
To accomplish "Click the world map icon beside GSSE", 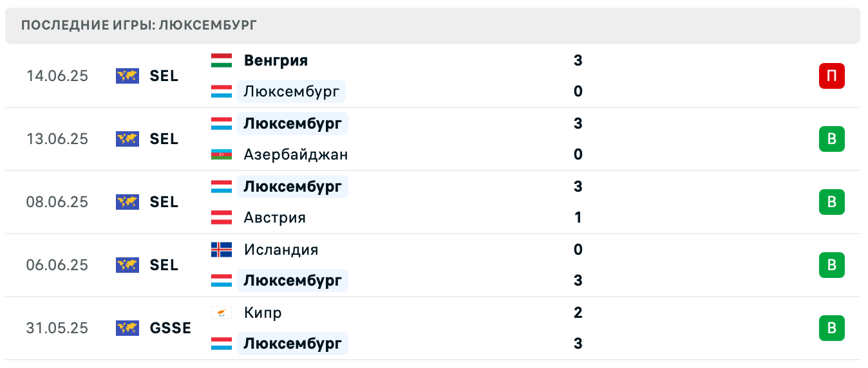I will tap(127, 328).
